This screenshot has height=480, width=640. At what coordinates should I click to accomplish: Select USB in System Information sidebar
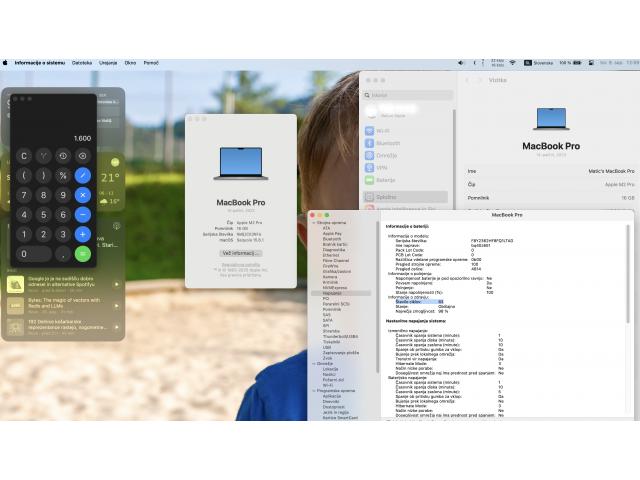(x=327, y=347)
